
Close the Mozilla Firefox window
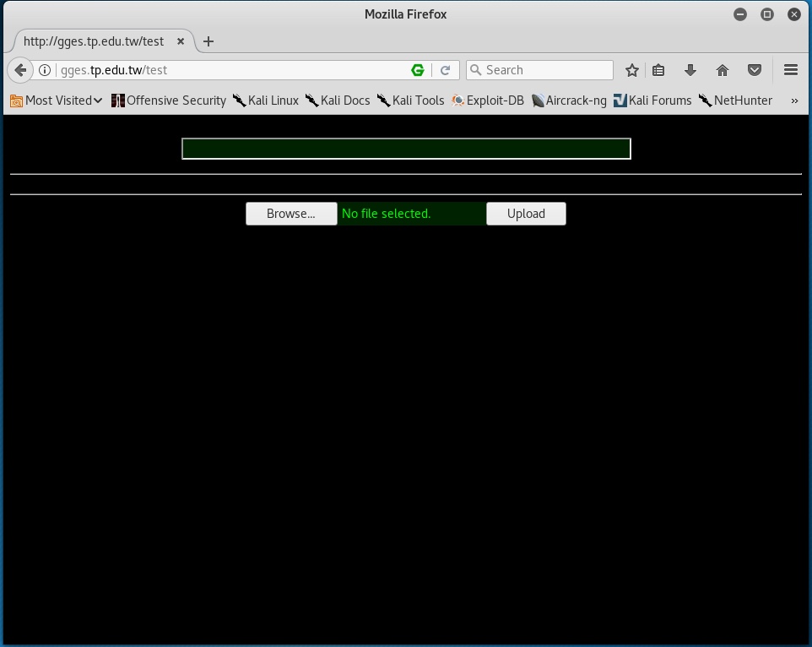794,14
